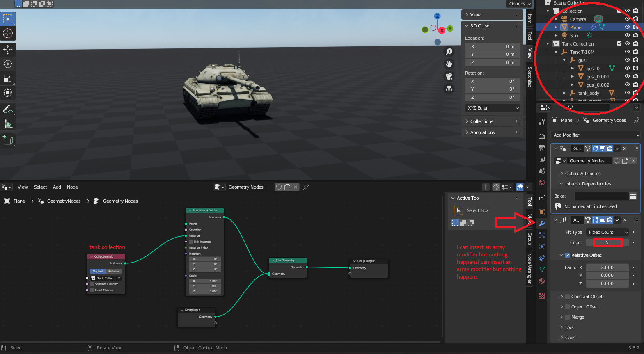Image resolution: width=644 pixels, height=354 pixels.
Task: Open the node editor Node menu
Action: pos(72,187)
